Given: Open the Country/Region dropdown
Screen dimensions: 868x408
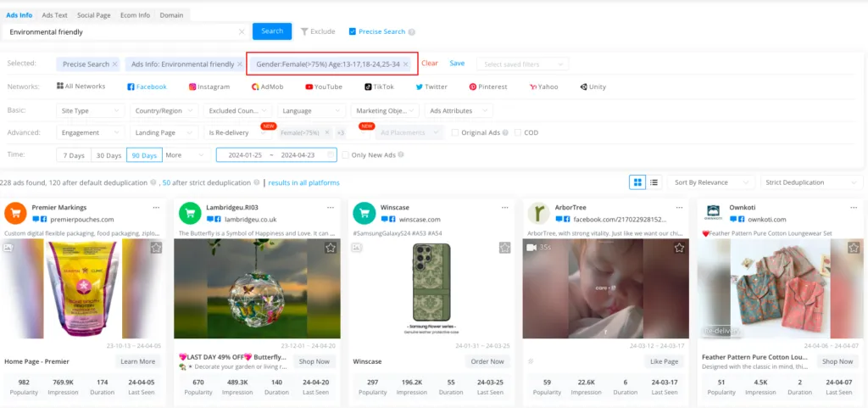Looking at the screenshot, I should point(164,110).
